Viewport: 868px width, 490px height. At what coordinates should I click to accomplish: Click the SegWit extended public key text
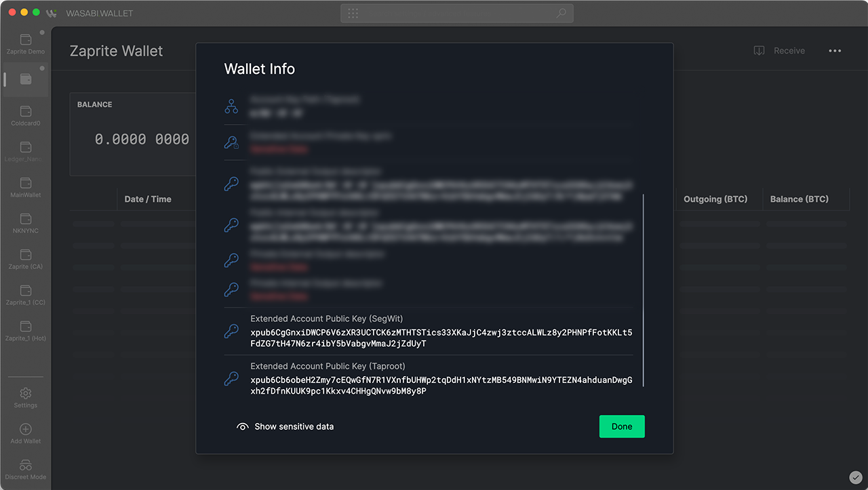(441, 338)
